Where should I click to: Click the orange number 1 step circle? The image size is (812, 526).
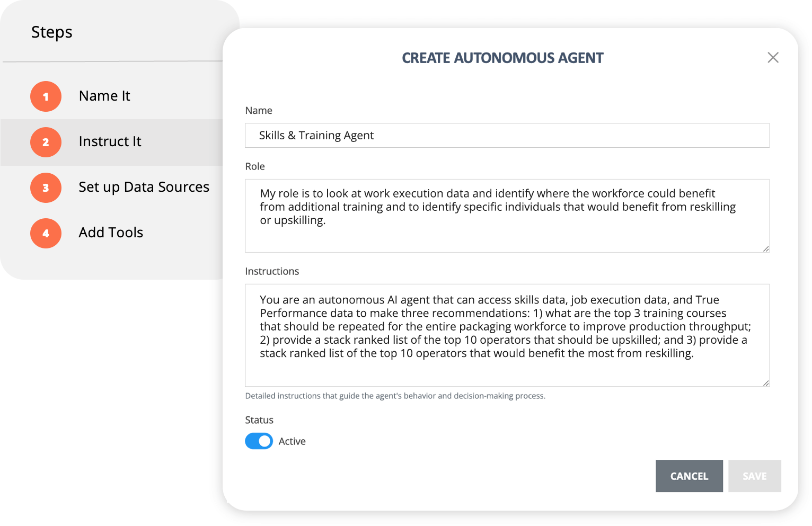46,96
